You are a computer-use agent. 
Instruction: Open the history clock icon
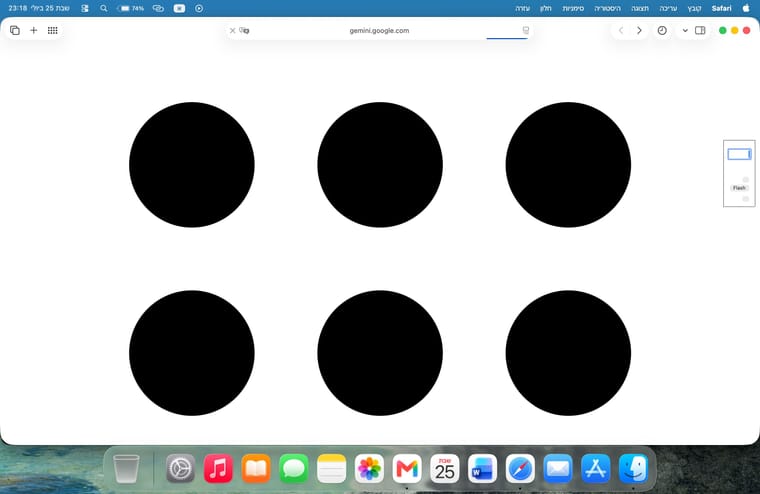pyautogui.click(x=662, y=30)
